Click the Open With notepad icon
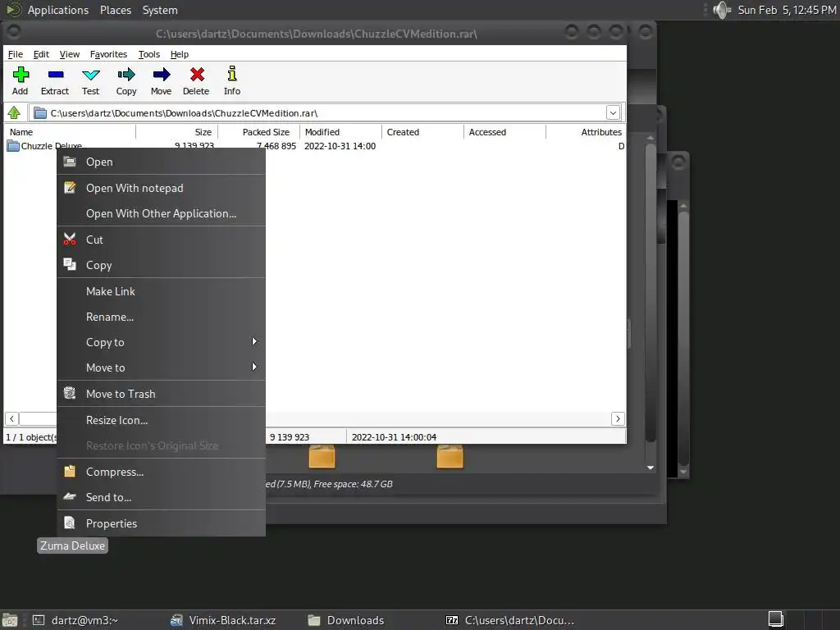Image resolution: width=840 pixels, height=630 pixels. pos(70,188)
